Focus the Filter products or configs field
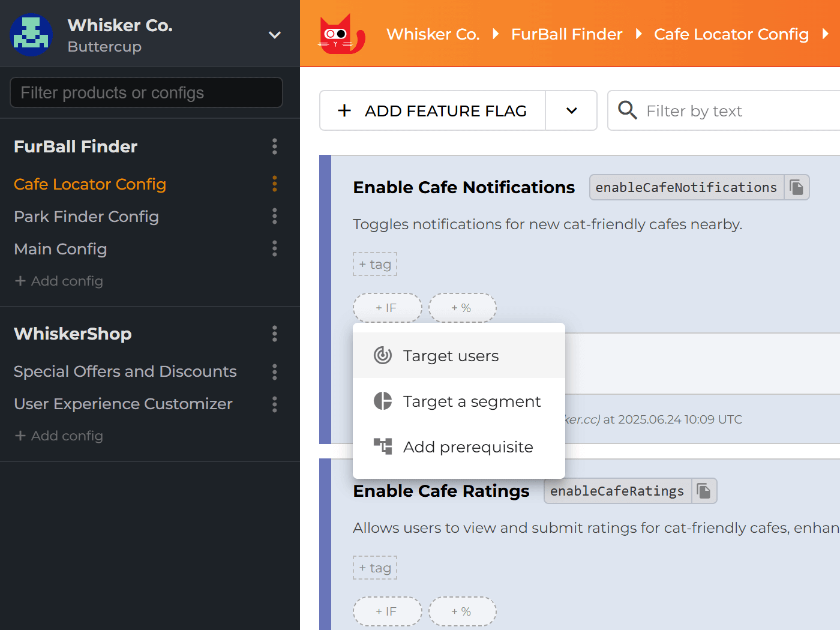The width and height of the screenshot is (840, 630). (x=146, y=93)
